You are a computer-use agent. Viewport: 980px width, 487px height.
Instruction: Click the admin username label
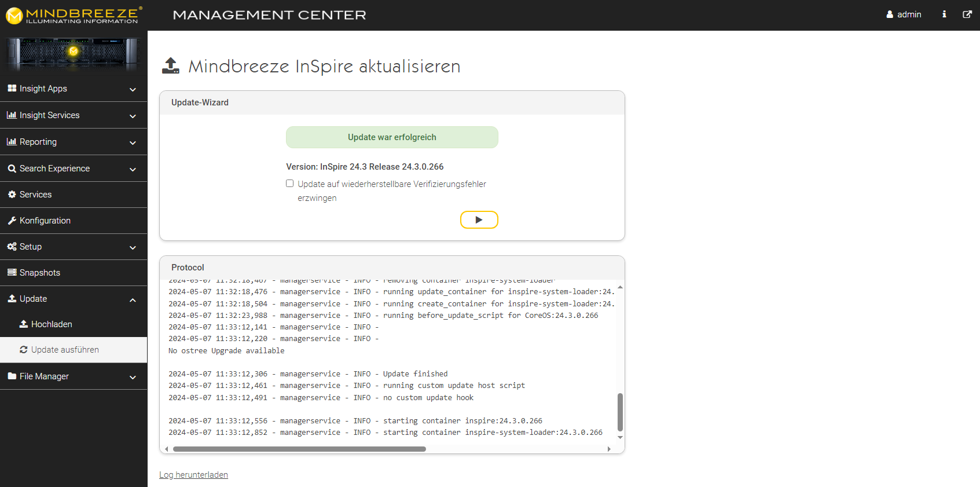click(909, 14)
